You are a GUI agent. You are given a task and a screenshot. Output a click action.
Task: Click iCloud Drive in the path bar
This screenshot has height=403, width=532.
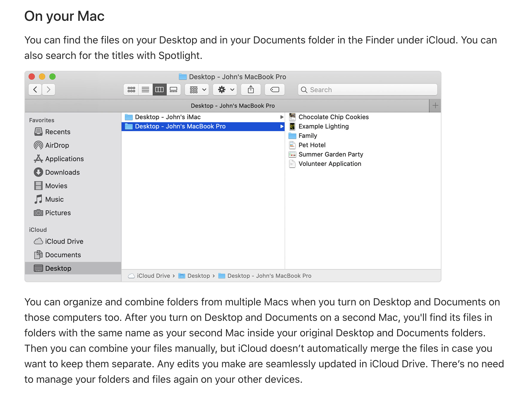[149, 276]
